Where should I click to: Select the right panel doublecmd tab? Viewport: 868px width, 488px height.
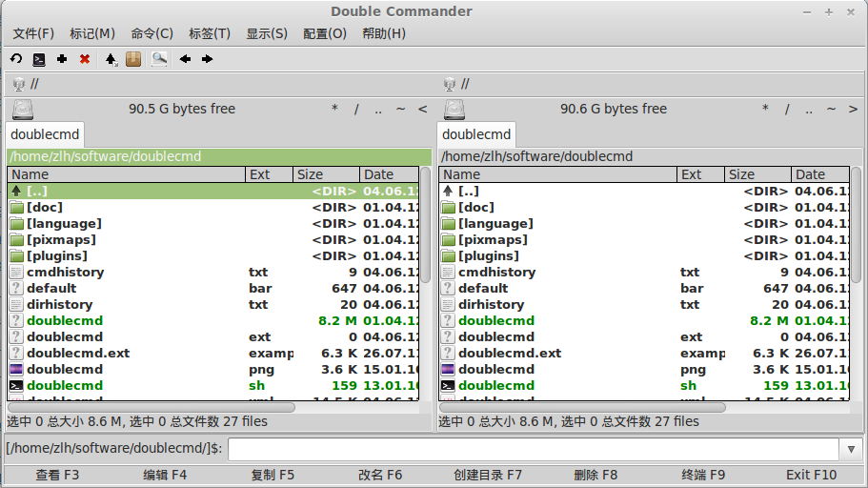[x=476, y=134]
